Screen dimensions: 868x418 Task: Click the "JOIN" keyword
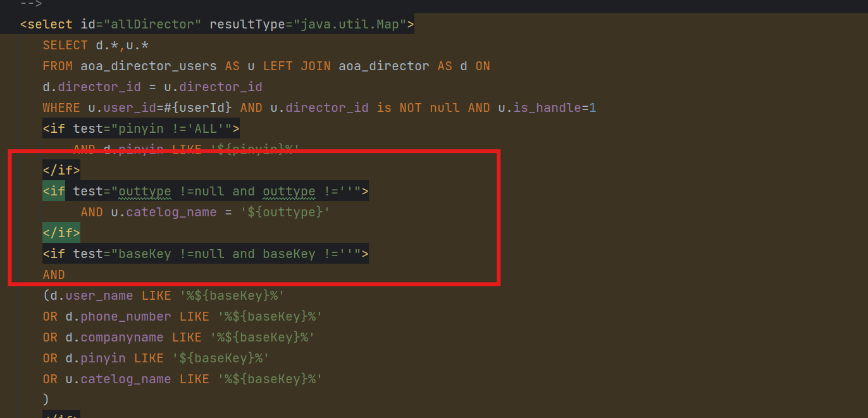pos(316,66)
